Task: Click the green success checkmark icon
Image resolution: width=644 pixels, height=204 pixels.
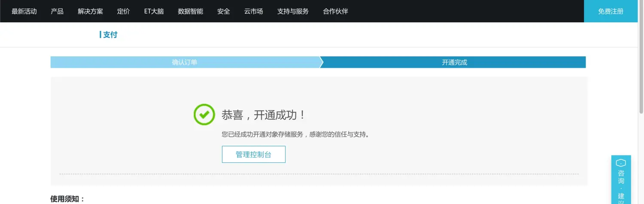Action: (204, 115)
